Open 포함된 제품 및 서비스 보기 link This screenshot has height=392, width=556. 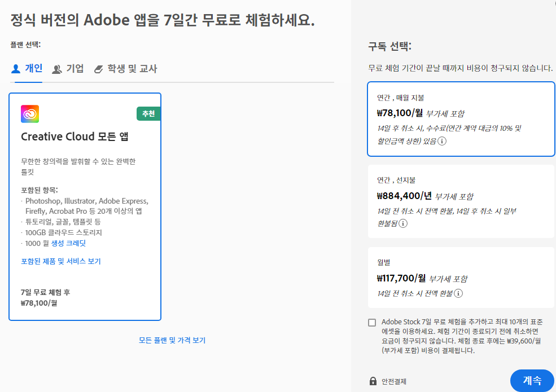coord(61,261)
